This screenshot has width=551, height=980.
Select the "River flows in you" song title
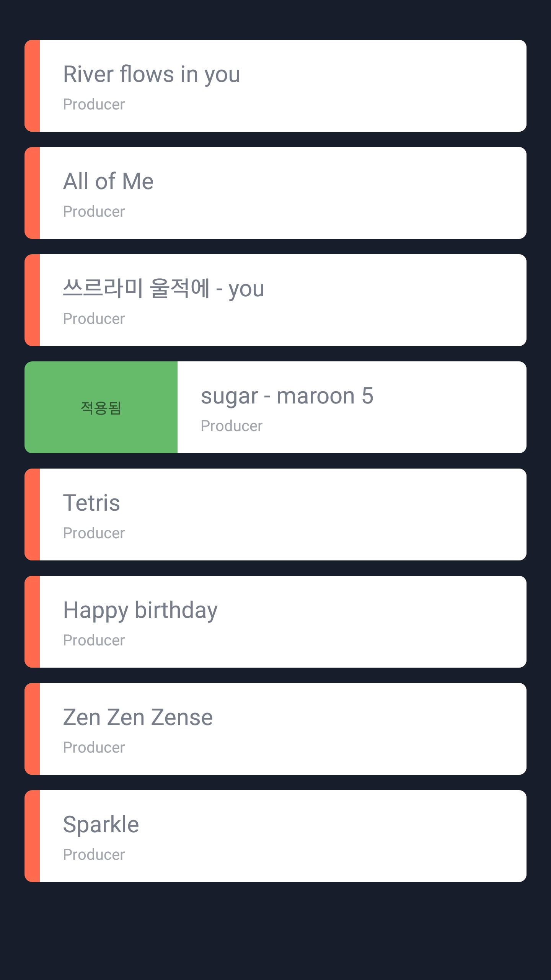pos(152,74)
